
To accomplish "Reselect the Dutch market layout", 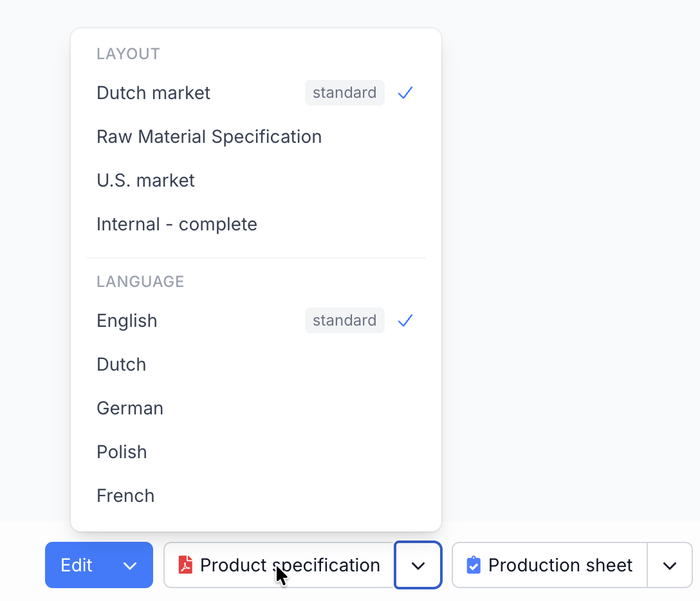I will [153, 93].
